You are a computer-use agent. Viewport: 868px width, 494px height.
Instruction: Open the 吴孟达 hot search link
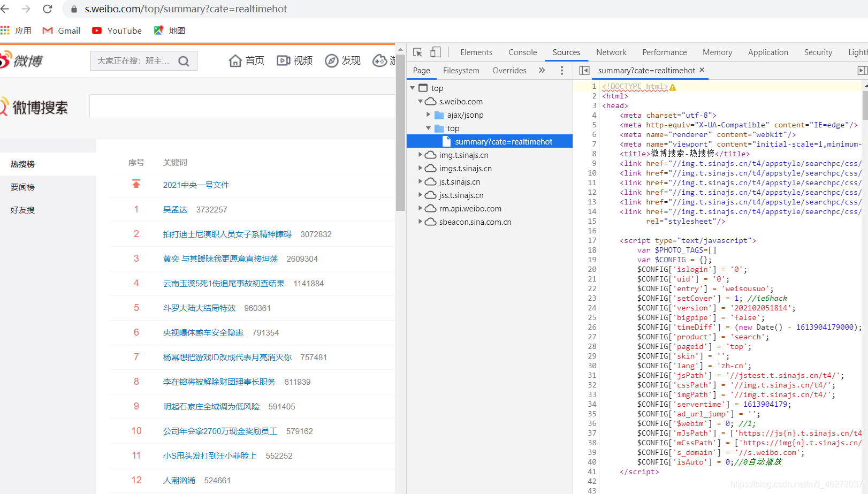coord(175,209)
